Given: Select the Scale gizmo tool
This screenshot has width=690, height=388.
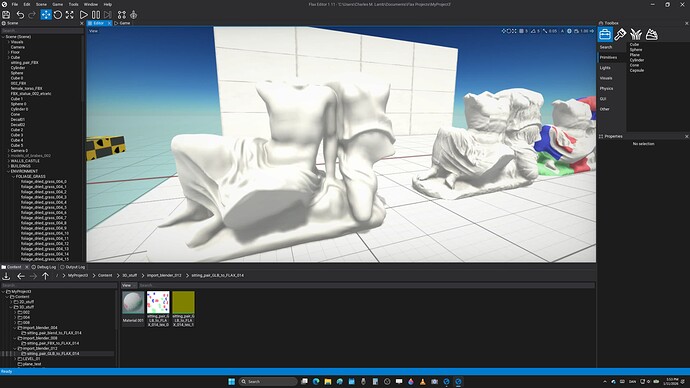Looking at the screenshot, I should (x=70, y=15).
